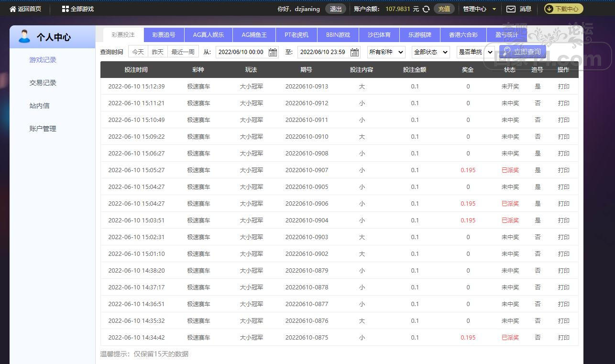Switch to the AG捕鱼王 tab
Viewport: 615px width, 364px height.
click(254, 35)
